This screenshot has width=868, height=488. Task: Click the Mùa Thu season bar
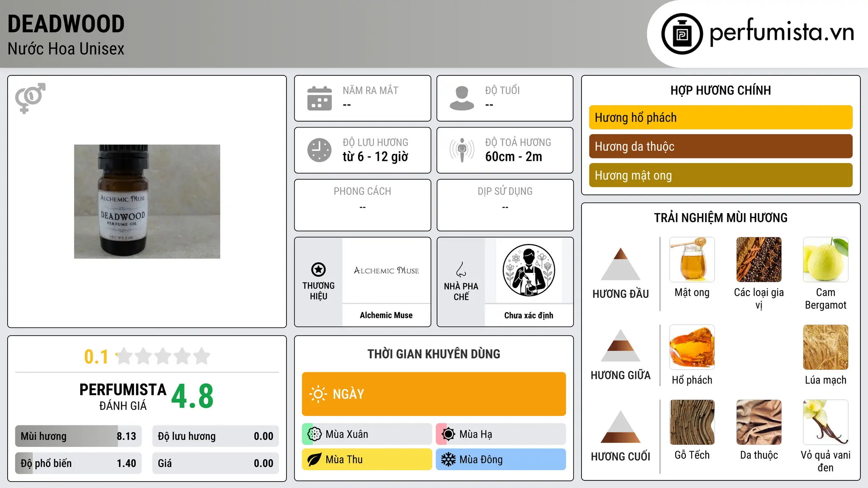click(x=367, y=460)
